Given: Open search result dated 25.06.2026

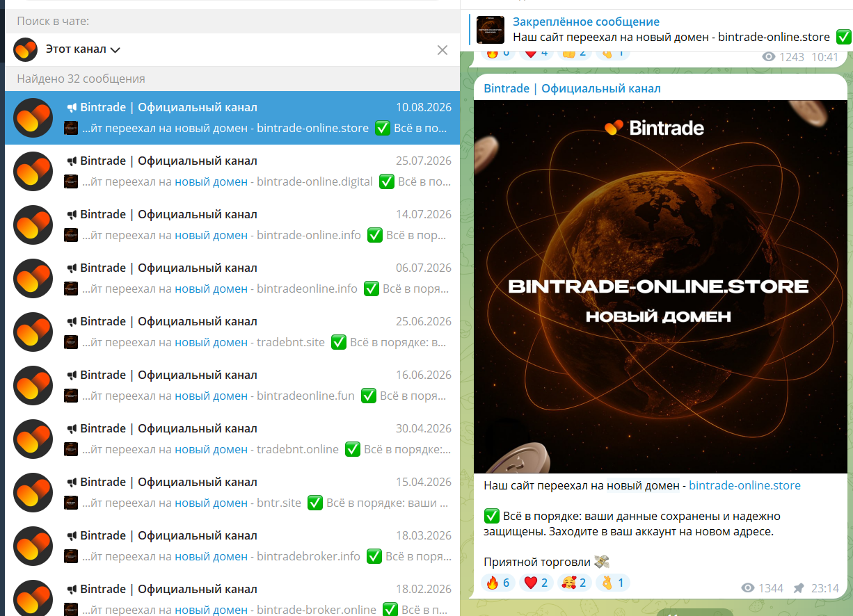Looking at the screenshot, I should tap(232, 332).
